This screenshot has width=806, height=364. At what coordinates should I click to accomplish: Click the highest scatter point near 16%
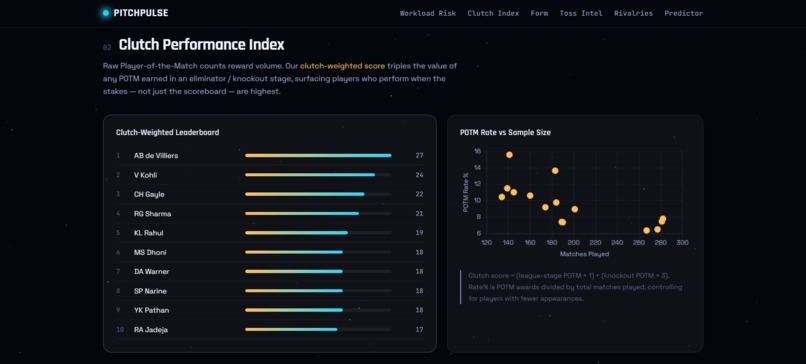click(x=509, y=155)
